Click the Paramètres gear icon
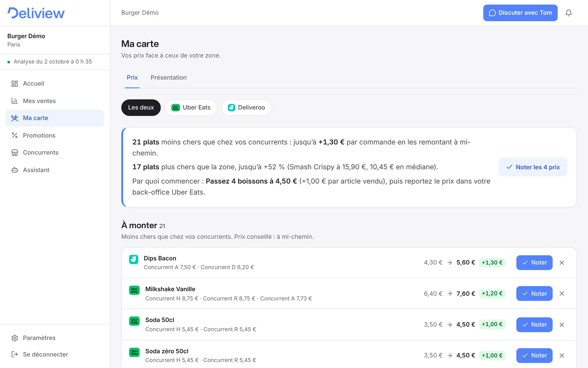 (15, 338)
